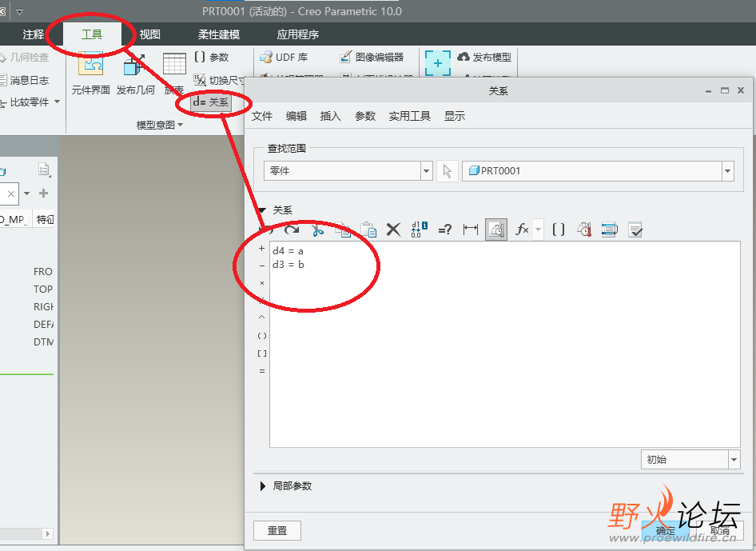The width and height of the screenshot is (756, 551).
Task: Open the 显示 menu in relations dialog
Action: tap(454, 116)
